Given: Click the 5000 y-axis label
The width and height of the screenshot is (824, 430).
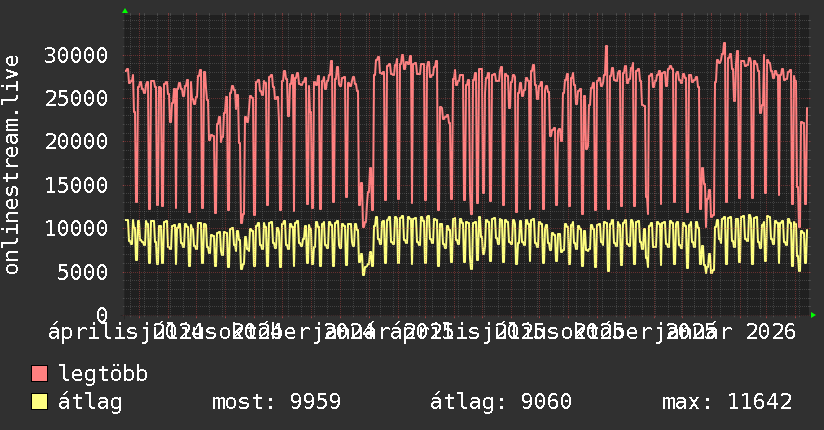Looking at the screenshot, I should click(83, 272).
